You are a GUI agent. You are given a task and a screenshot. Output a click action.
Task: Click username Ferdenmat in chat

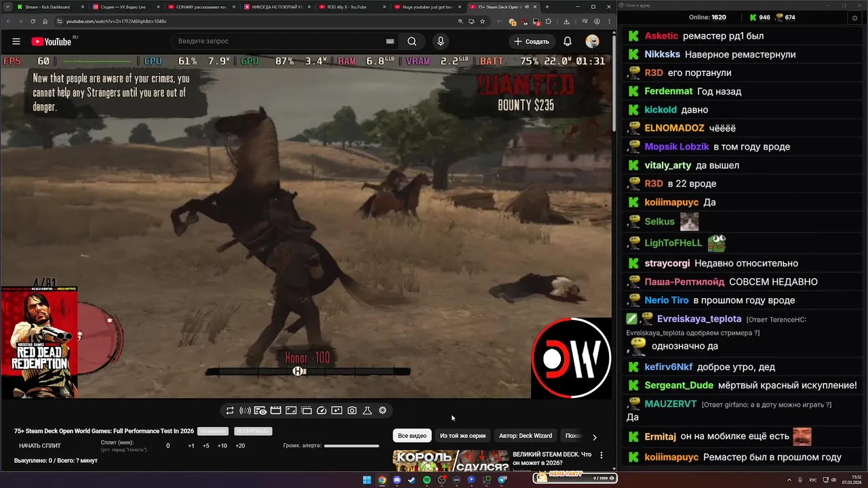click(669, 91)
